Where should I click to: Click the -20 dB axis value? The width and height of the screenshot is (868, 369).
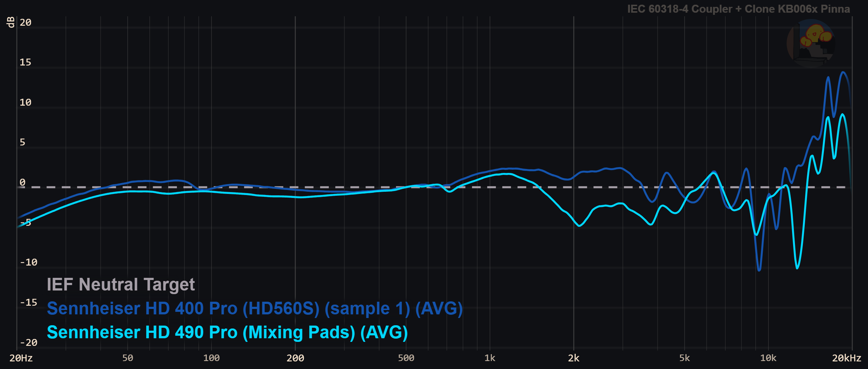coord(28,343)
